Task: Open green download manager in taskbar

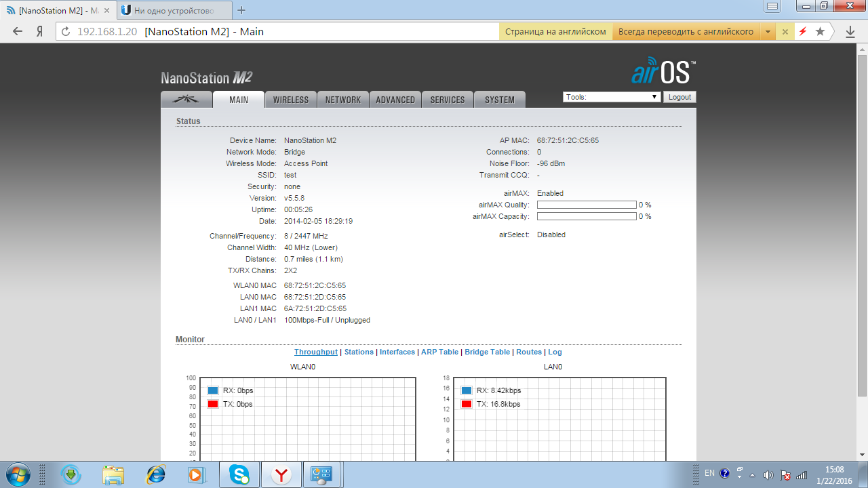Action: [71, 474]
